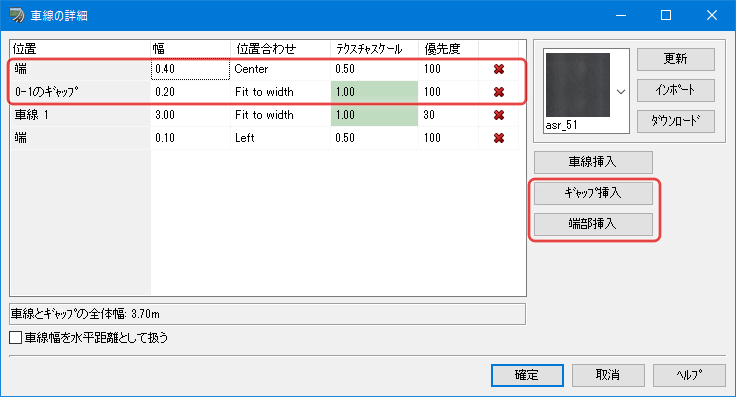Viewport: 736px width, 397px height.
Task: Select the 0.10 width cell
Action: coord(190,138)
